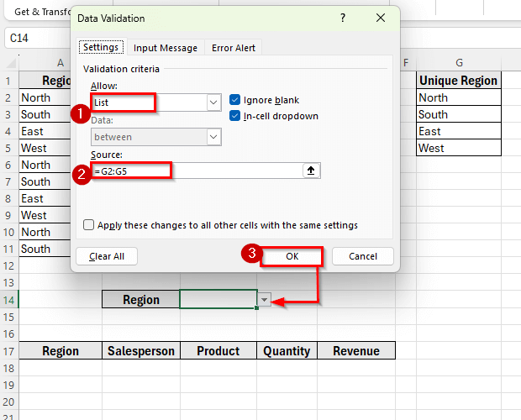Toggle the In-cell dropdown checkbox
This screenshot has width=521, height=420.
point(234,116)
